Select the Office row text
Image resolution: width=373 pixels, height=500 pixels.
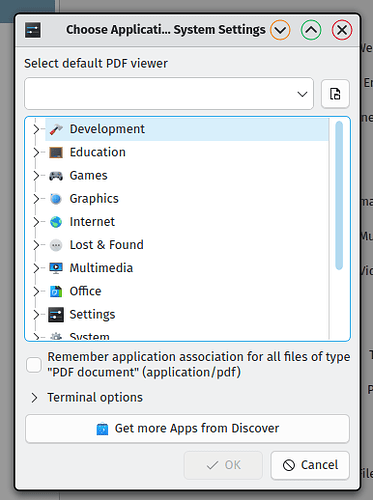[85, 291]
